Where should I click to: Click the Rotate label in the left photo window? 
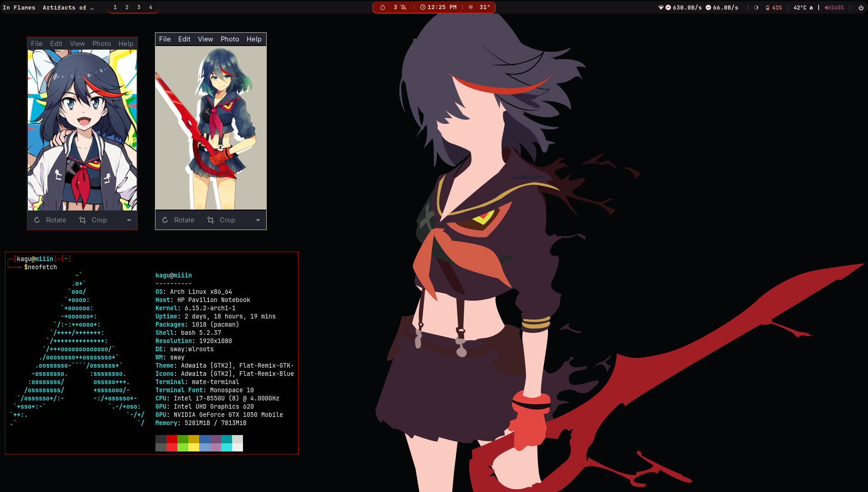56,220
